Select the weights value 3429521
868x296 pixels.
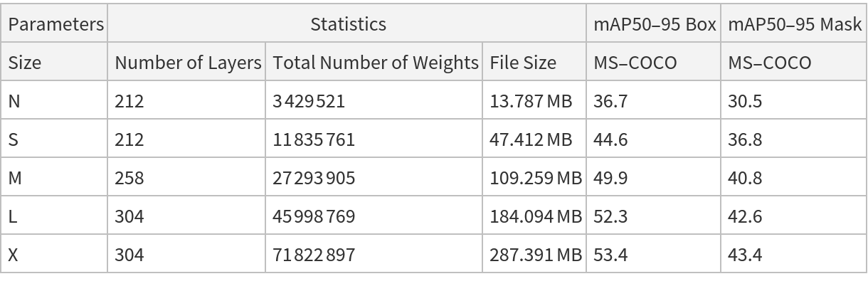click(x=309, y=101)
